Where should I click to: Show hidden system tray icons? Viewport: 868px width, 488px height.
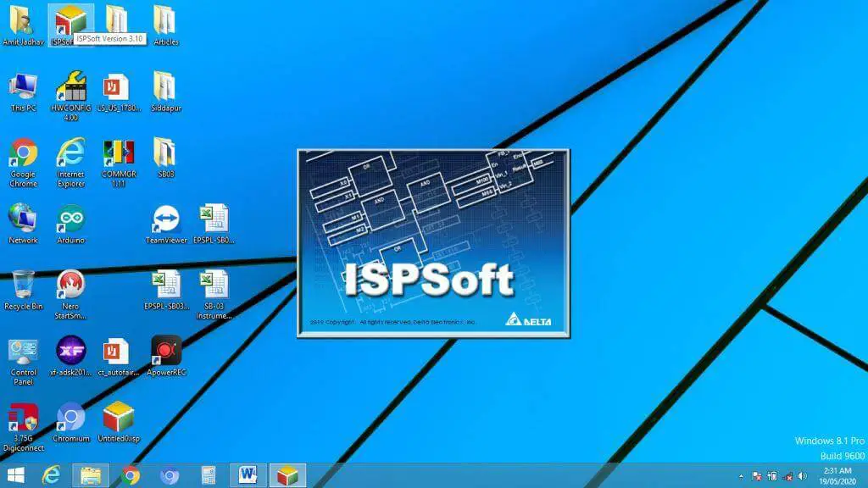tap(741, 476)
